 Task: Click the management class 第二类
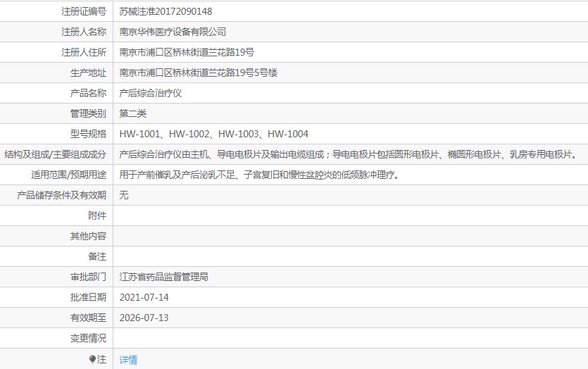(133, 113)
